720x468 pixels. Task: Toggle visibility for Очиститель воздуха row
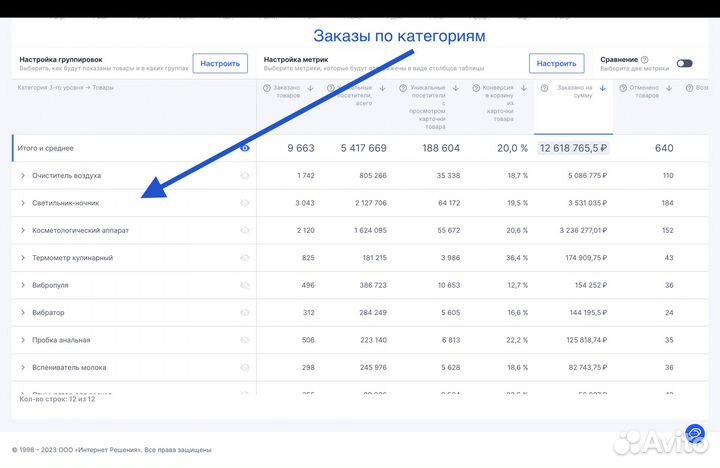[x=245, y=175]
